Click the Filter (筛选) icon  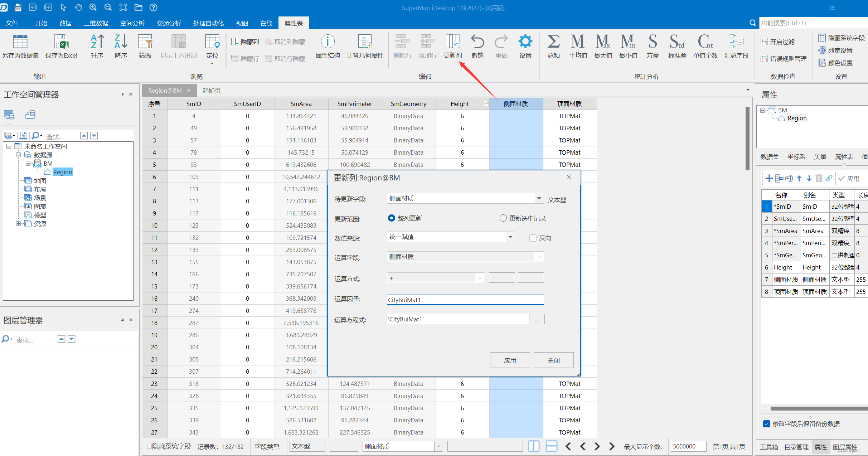pos(145,42)
